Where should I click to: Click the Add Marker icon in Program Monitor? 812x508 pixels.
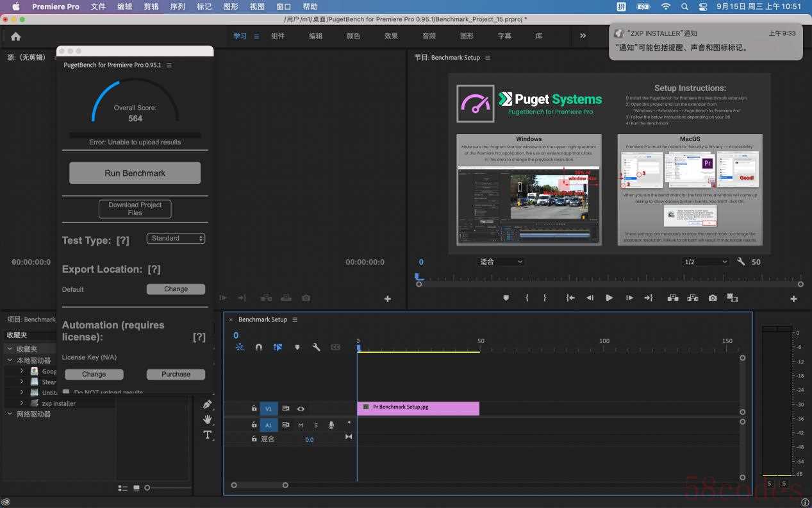(506, 298)
